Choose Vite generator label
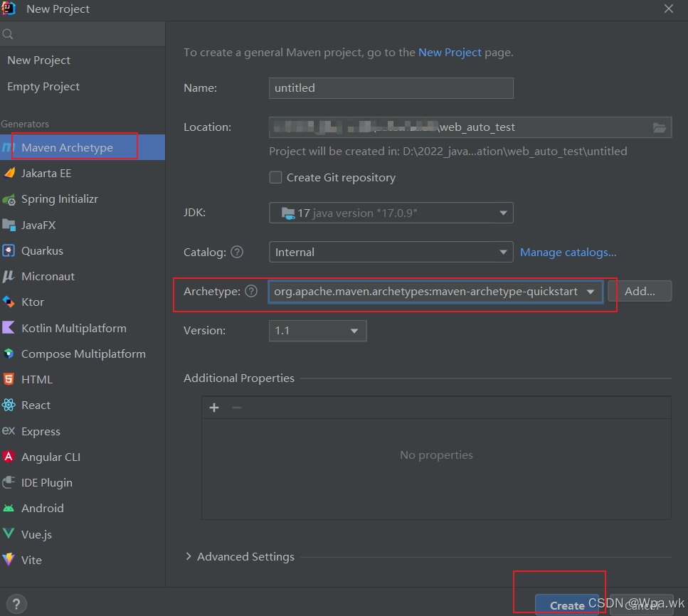The image size is (688, 616). point(31,560)
